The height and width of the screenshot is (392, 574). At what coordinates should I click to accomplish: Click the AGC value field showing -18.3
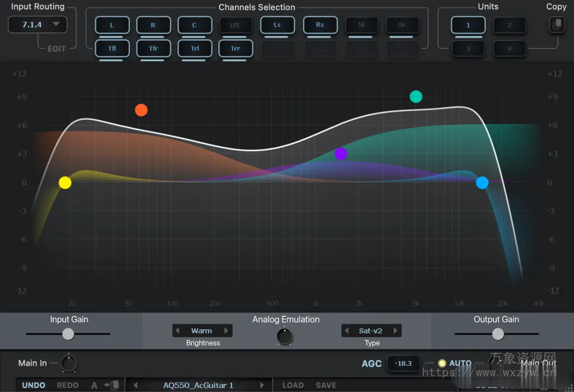(403, 363)
